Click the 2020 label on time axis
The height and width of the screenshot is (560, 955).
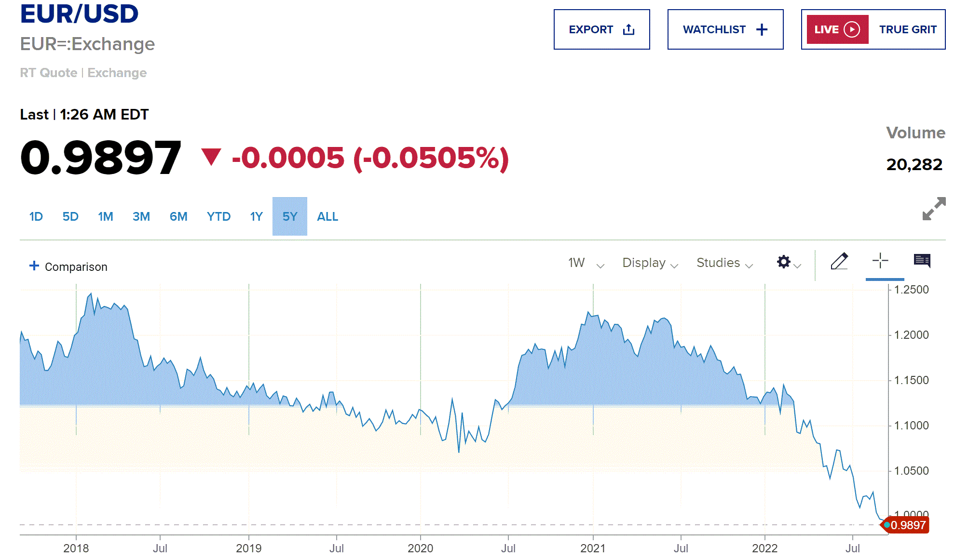pos(420,548)
